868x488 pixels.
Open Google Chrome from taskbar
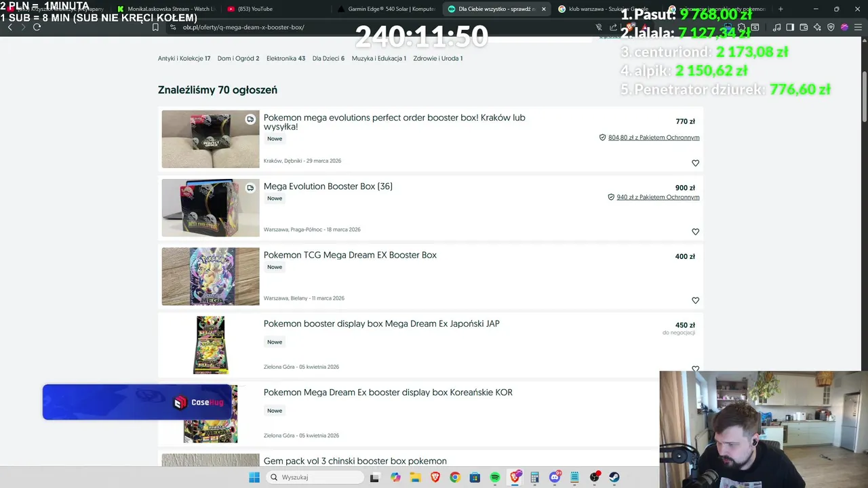[x=455, y=477]
